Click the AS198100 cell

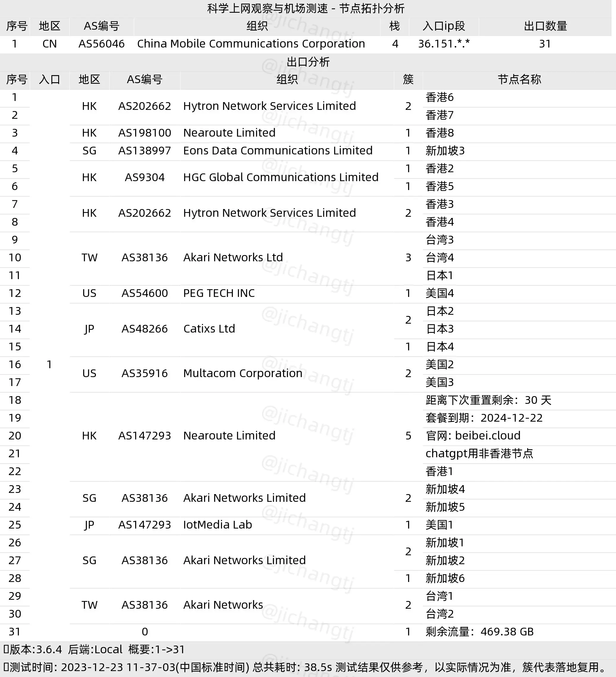click(x=144, y=133)
